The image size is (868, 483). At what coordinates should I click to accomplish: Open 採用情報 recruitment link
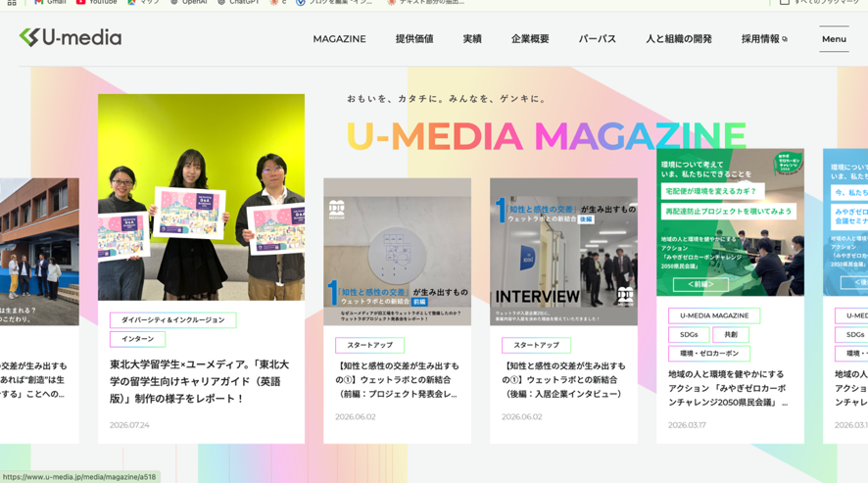[760, 39]
